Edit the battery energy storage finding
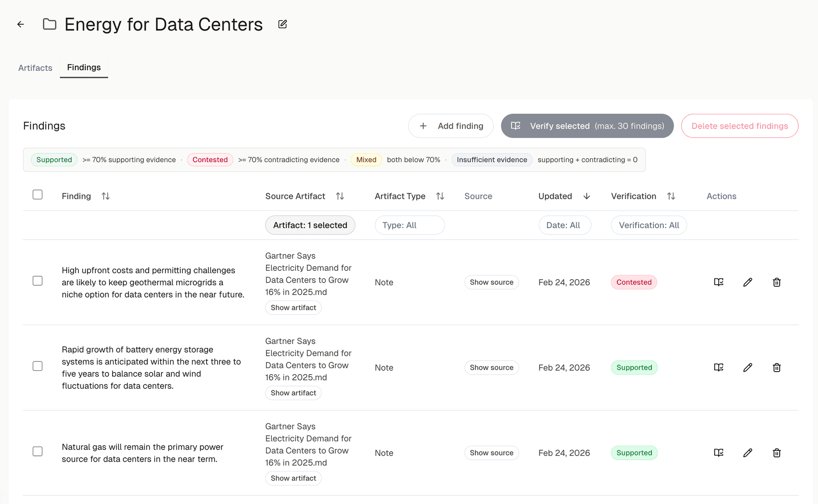 pos(748,367)
